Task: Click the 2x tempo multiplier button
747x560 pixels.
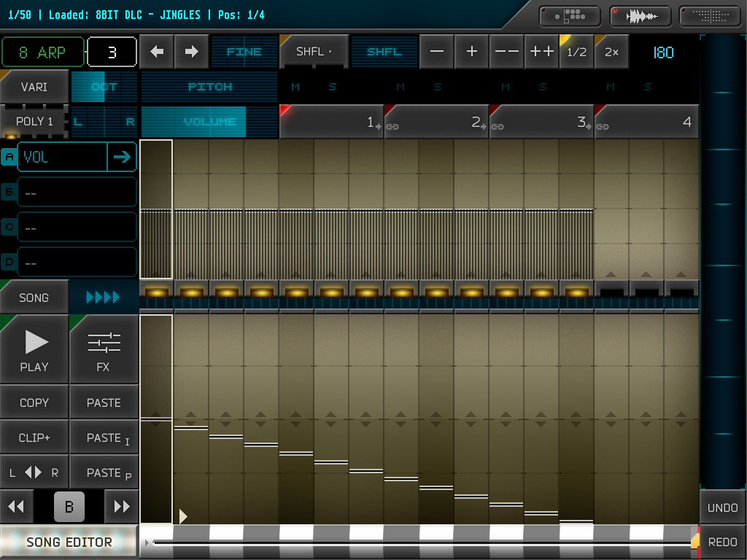Action: pos(611,52)
